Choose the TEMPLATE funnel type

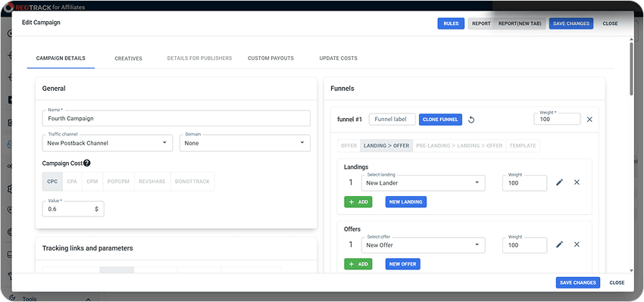coord(523,145)
